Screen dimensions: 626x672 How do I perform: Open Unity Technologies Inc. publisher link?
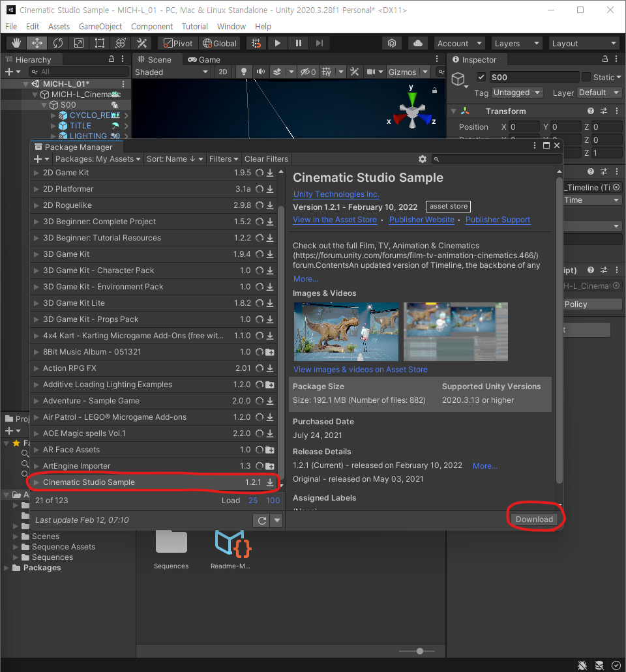click(336, 194)
